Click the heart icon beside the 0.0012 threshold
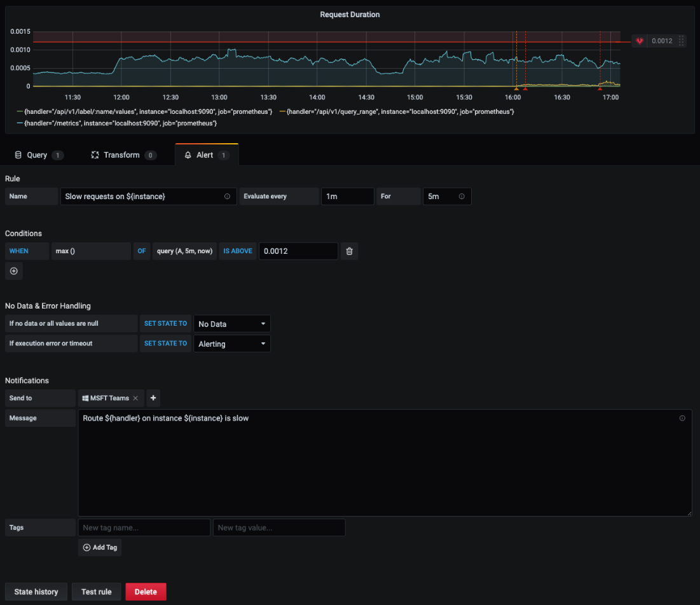The height and width of the screenshot is (605, 700). (x=639, y=41)
